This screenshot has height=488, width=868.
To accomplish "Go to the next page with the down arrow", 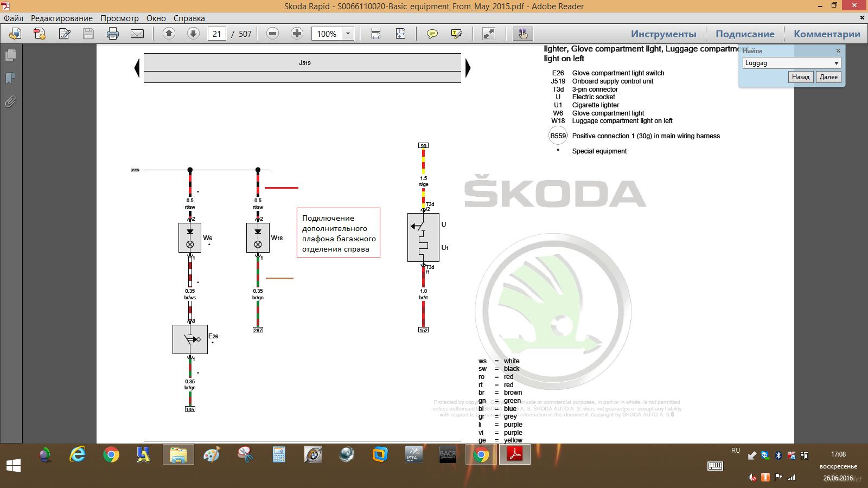I will pos(193,34).
